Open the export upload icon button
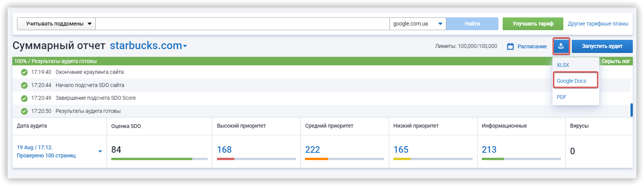The image size is (644, 186). click(561, 46)
